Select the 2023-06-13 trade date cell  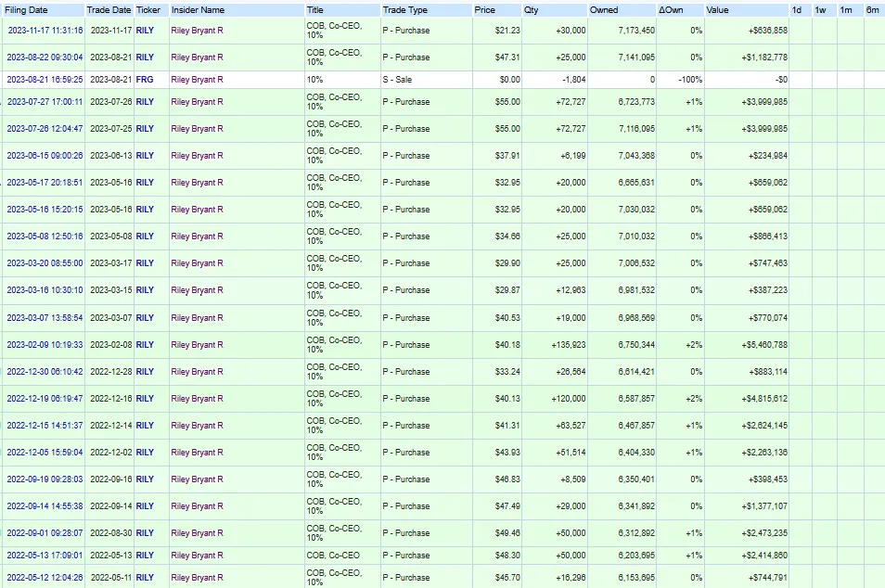pos(109,155)
